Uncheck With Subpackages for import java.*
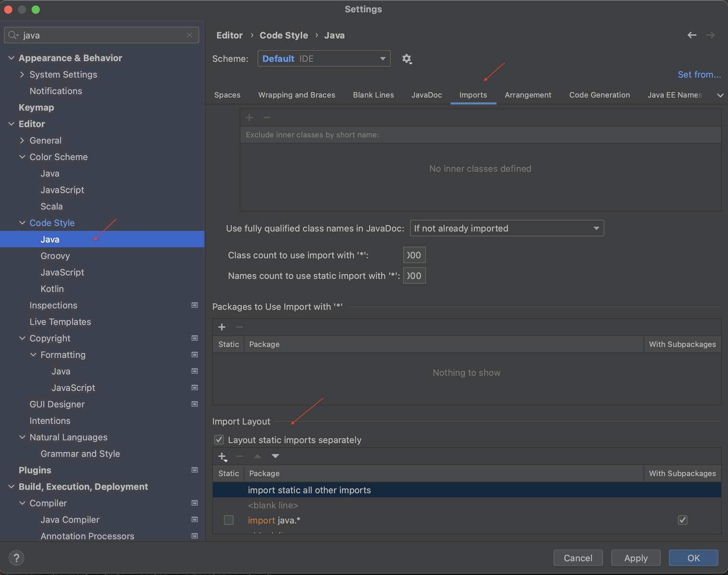This screenshot has height=575, width=728. point(682,520)
